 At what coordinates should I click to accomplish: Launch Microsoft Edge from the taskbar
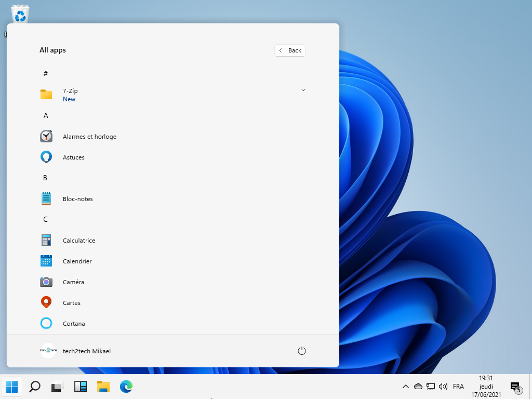coord(126,387)
